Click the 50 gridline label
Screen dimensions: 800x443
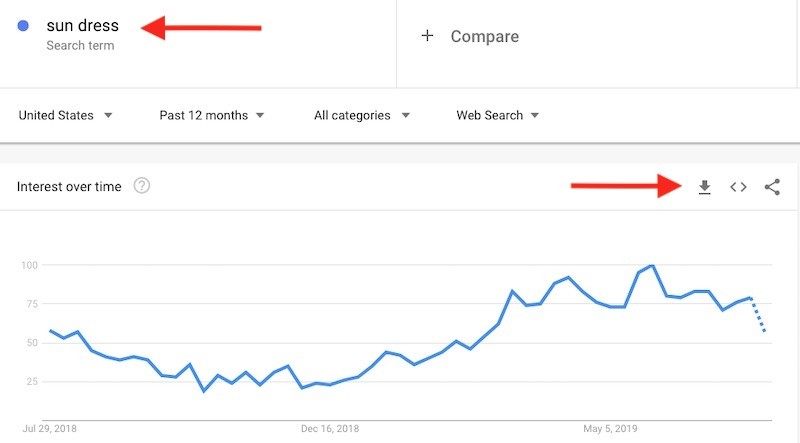point(30,342)
